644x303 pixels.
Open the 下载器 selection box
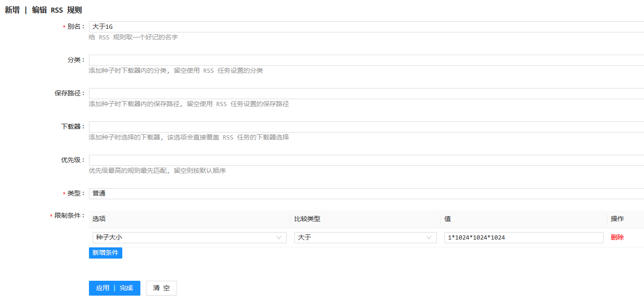(366, 127)
